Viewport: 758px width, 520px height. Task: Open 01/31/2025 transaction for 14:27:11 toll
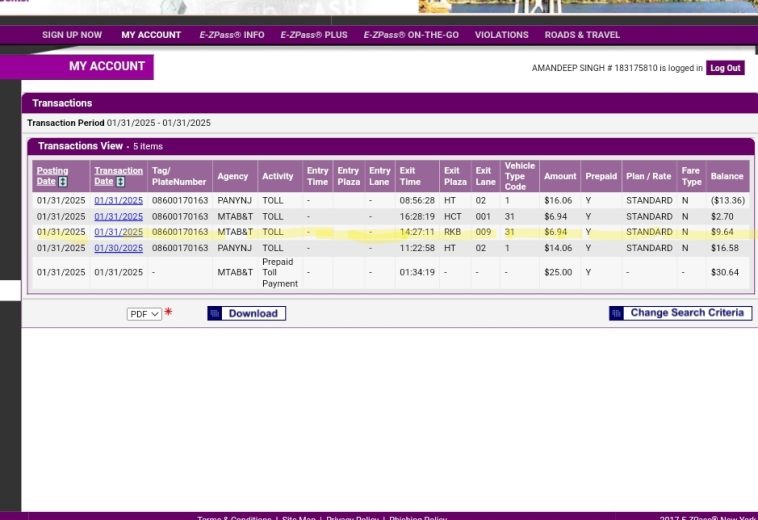[118, 232]
